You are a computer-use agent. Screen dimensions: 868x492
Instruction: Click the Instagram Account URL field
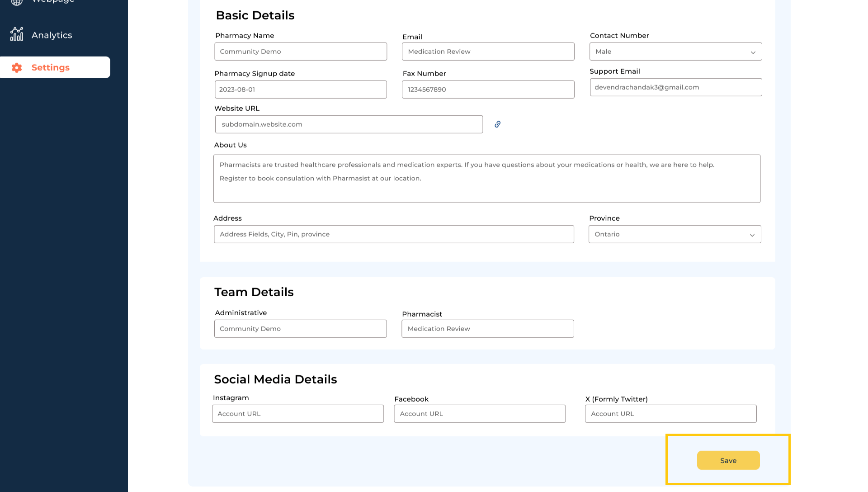coord(297,414)
